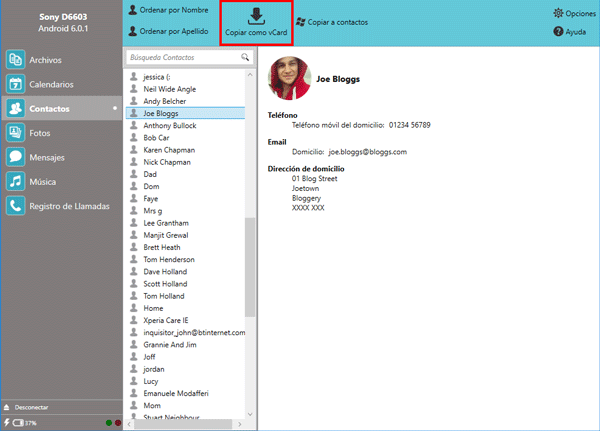Select contact Scott Holland
600x431 pixels.
pyautogui.click(x=185, y=284)
